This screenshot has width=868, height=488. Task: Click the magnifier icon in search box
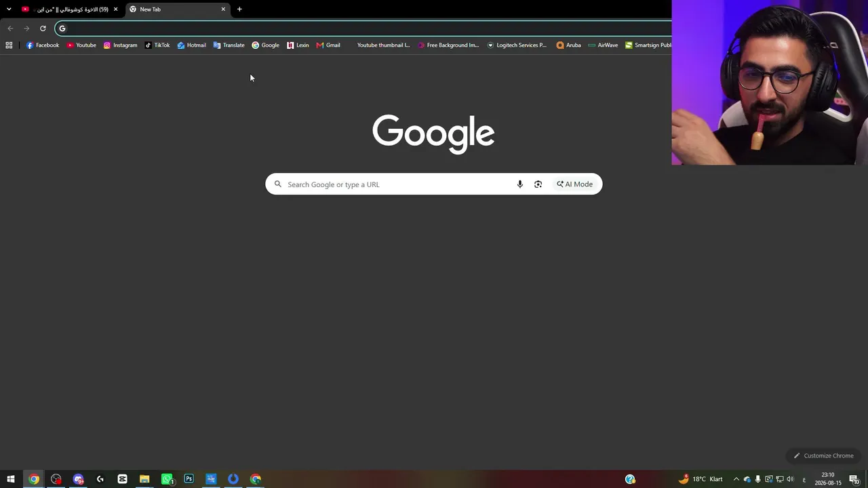[278, 184]
